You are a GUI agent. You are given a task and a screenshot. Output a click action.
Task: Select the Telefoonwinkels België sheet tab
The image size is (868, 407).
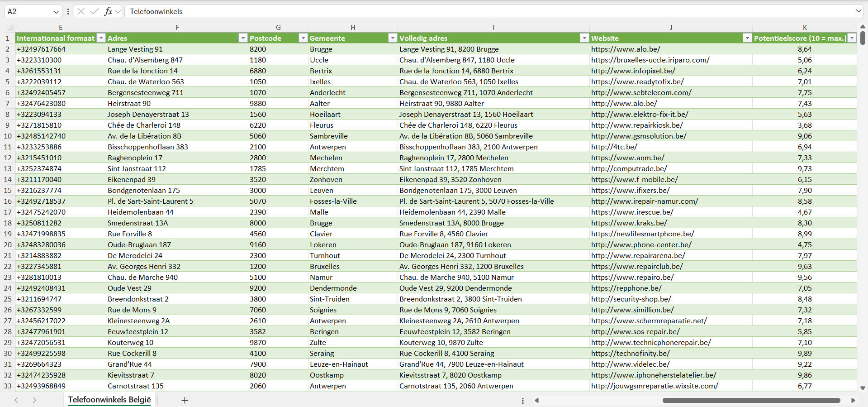click(x=109, y=400)
